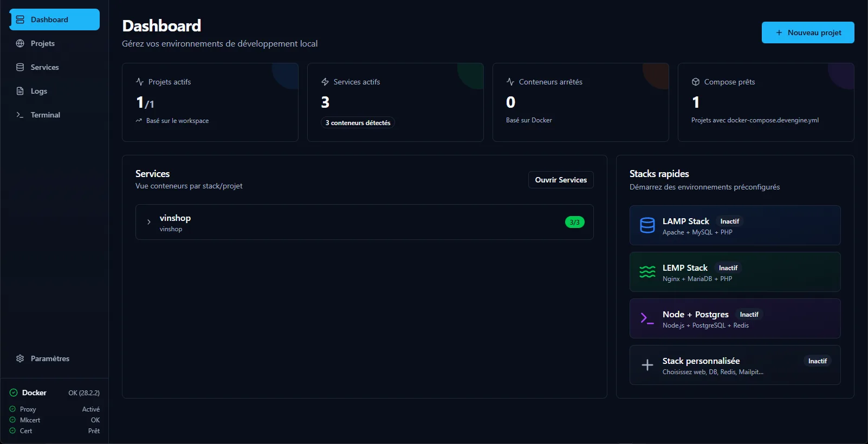The image size is (868, 444).
Task: Click the Docker OK (28.2.2) version text
Action: 84,393
